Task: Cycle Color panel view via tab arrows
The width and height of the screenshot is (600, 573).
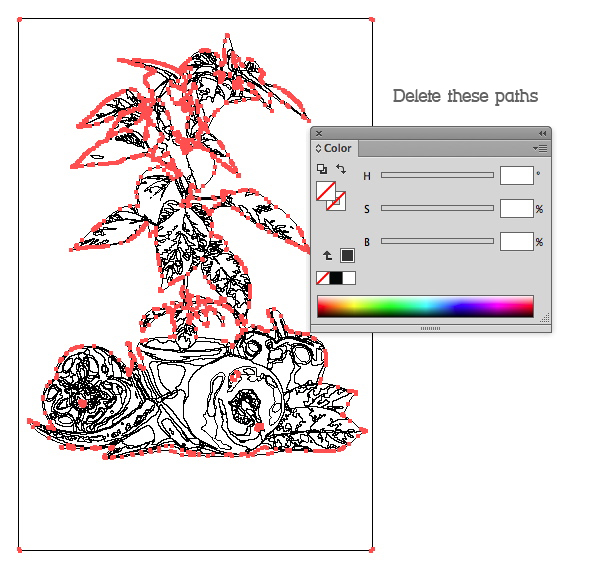Action: (x=318, y=149)
